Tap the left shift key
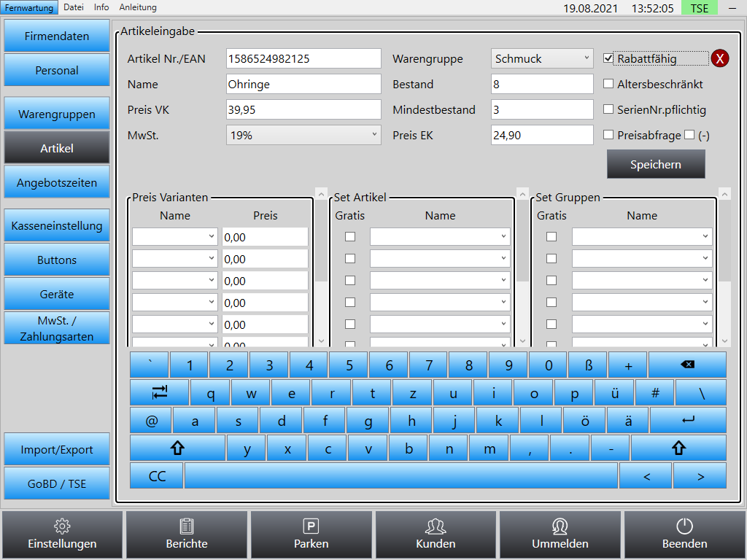Image resolution: width=747 pixels, height=560 pixels. [x=178, y=448]
